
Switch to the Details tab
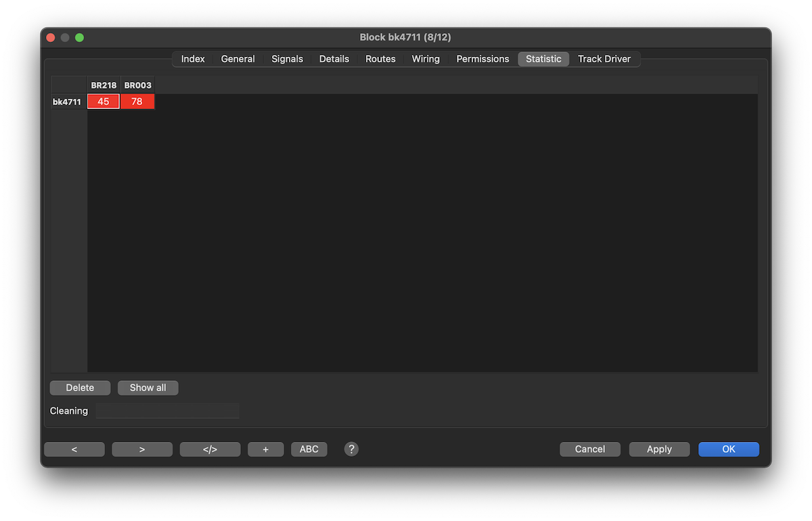click(x=334, y=59)
